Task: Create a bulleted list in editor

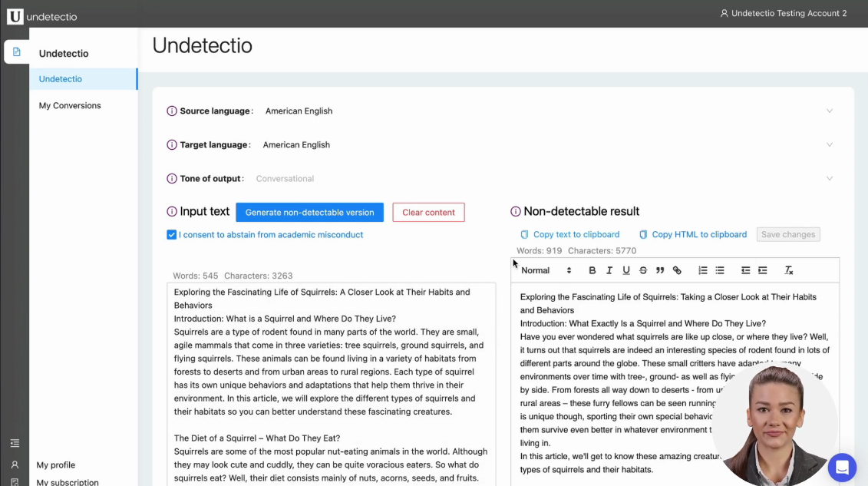Action: point(720,270)
